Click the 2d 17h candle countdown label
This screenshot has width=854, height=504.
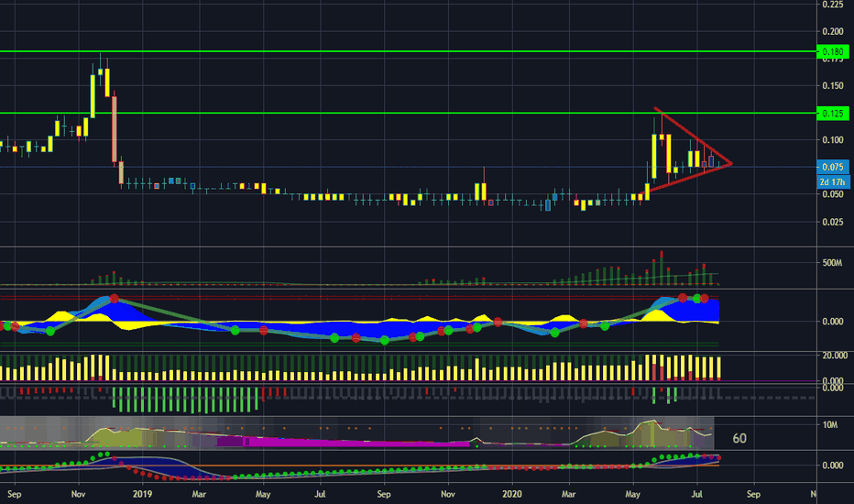[833, 182]
